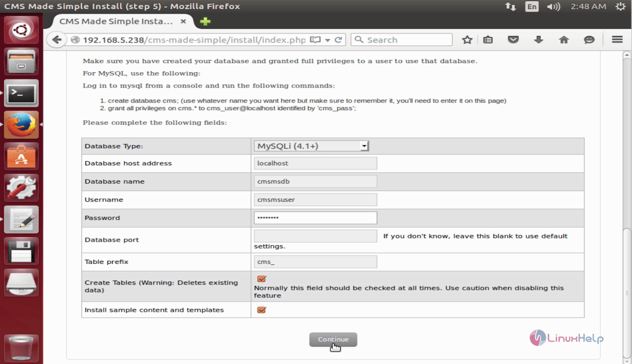Open System Settings wrench icon

[21, 188]
